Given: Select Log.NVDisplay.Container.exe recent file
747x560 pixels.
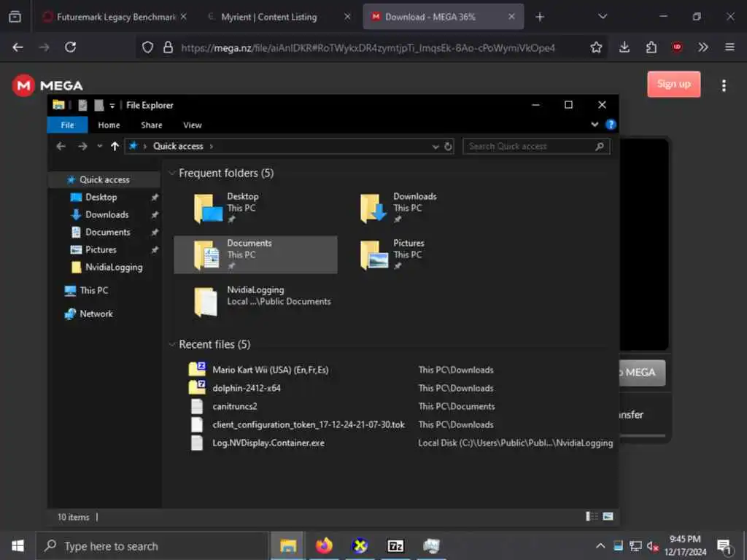Looking at the screenshot, I should (268, 443).
